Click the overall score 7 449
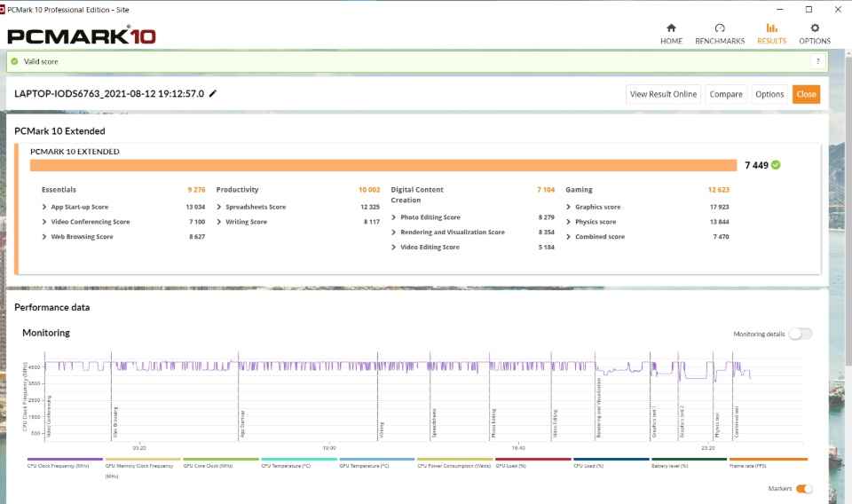This screenshot has height=504, width=852. 756,165
